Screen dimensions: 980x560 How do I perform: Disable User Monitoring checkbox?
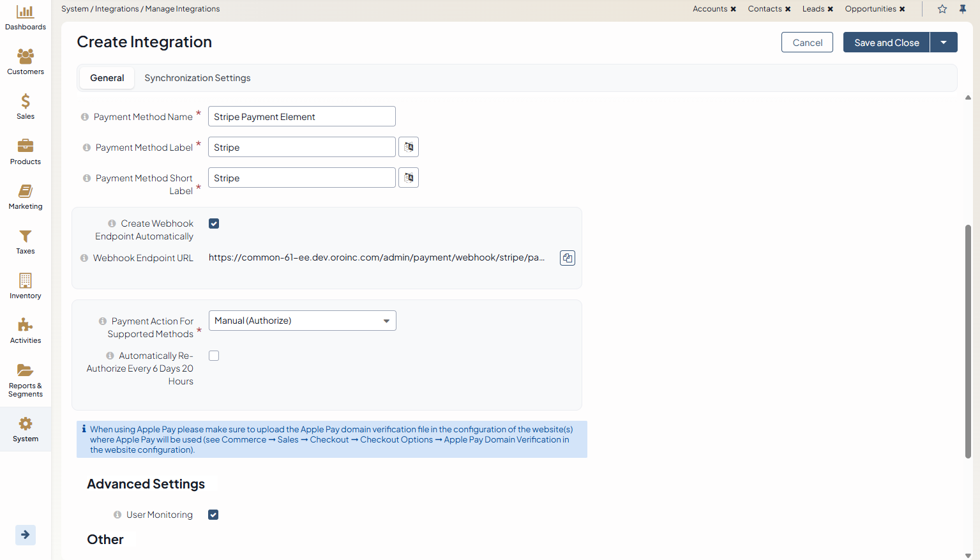(213, 515)
